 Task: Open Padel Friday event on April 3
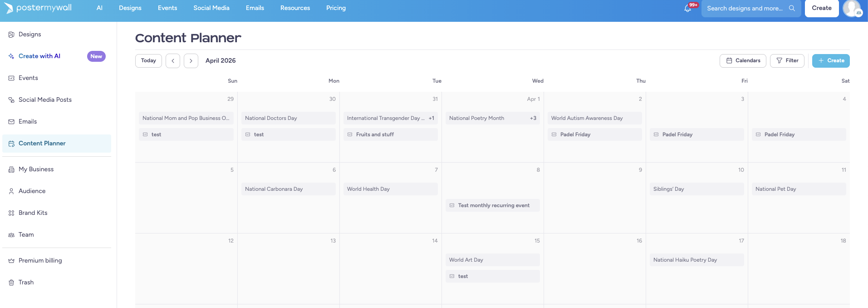697,134
